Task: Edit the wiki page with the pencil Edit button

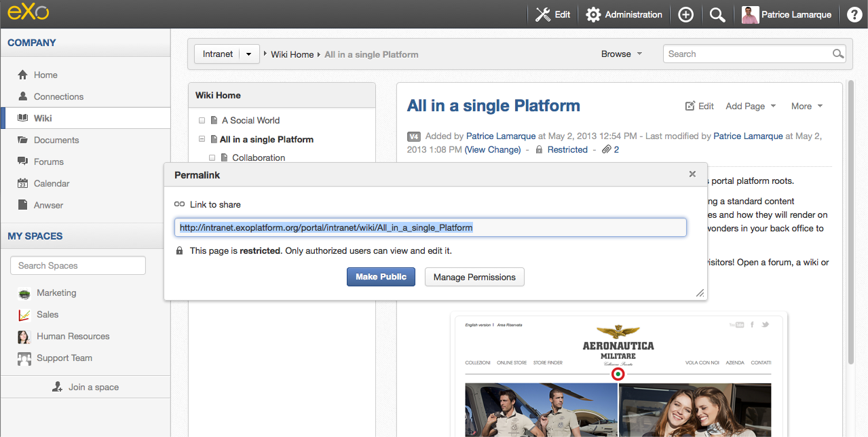Action: click(700, 106)
